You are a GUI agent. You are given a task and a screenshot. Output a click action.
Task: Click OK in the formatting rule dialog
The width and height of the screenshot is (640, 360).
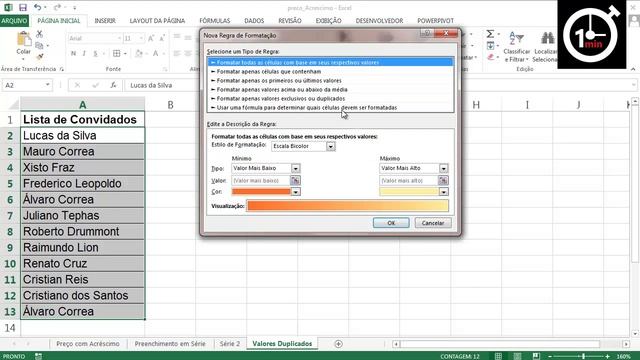[391, 223]
